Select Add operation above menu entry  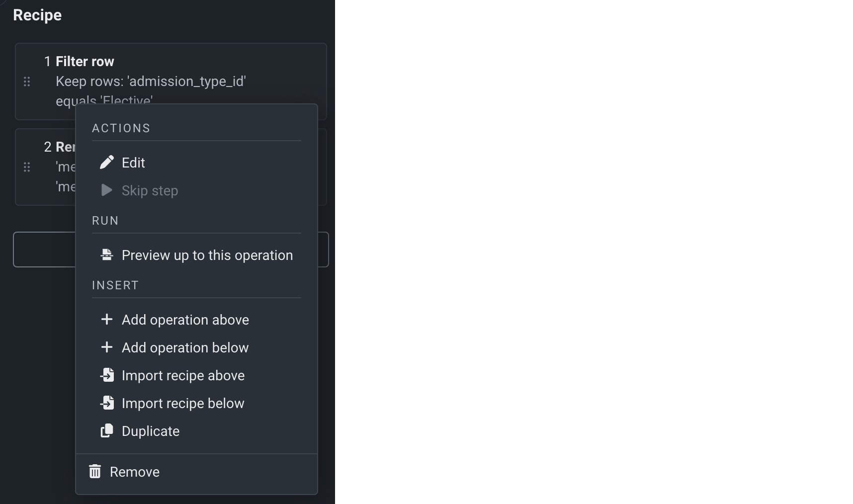(x=185, y=320)
